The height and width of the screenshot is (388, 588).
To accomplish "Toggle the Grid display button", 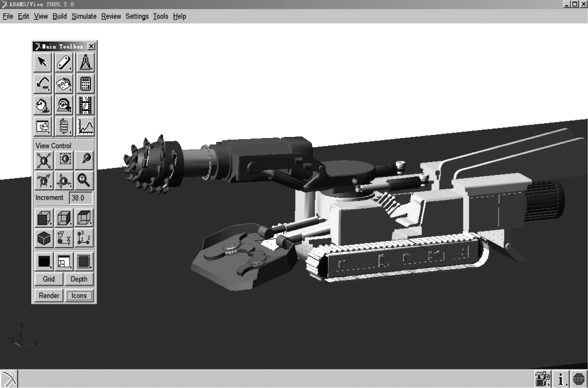I will click(x=49, y=279).
